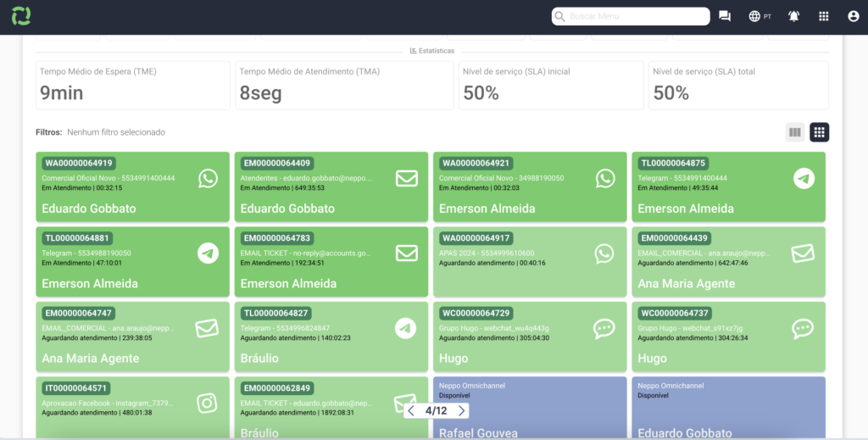Image resolution: width=868 pixels, height=440 pixels.
Task: Open the language selector globe
Action: coord(754,16)
